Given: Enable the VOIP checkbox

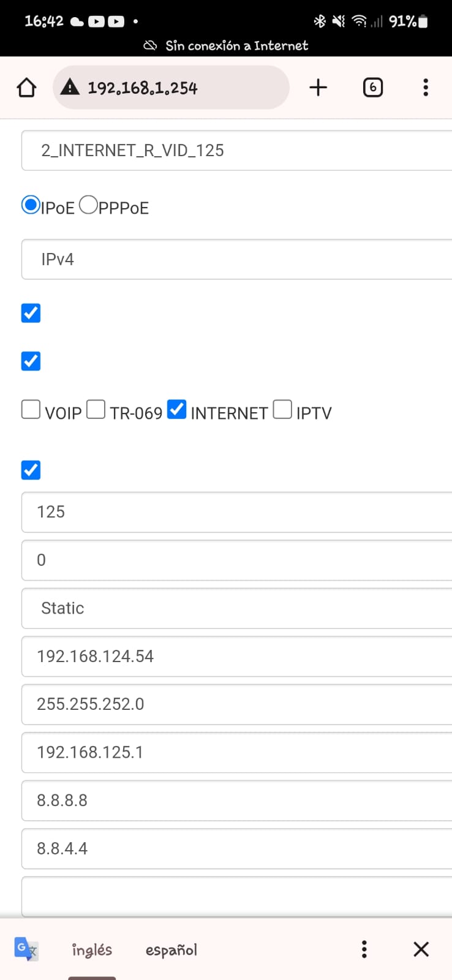Looking at the screenshot, I should pyautogui.click(x=31, y=409).
